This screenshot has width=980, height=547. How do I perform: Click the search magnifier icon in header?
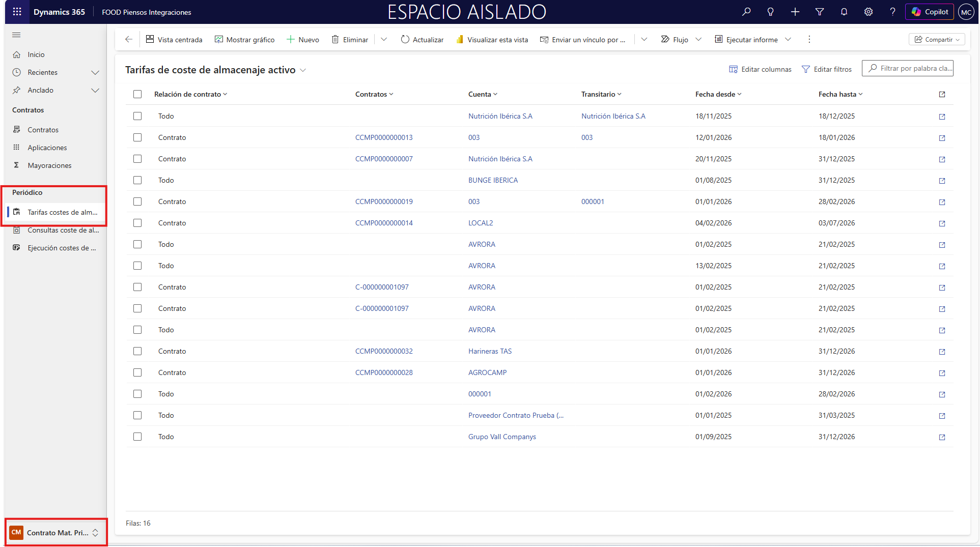click(746, 12)
